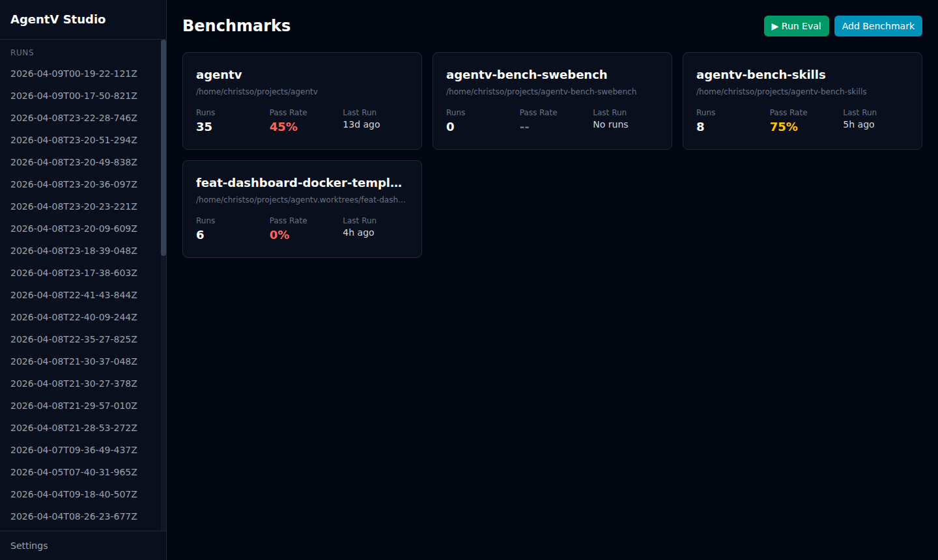The height and width of the screenshot is (560, 938).
Task: Open run 2026-04-08T21-30-37-048Z
Action: click(x=74, y=361)
